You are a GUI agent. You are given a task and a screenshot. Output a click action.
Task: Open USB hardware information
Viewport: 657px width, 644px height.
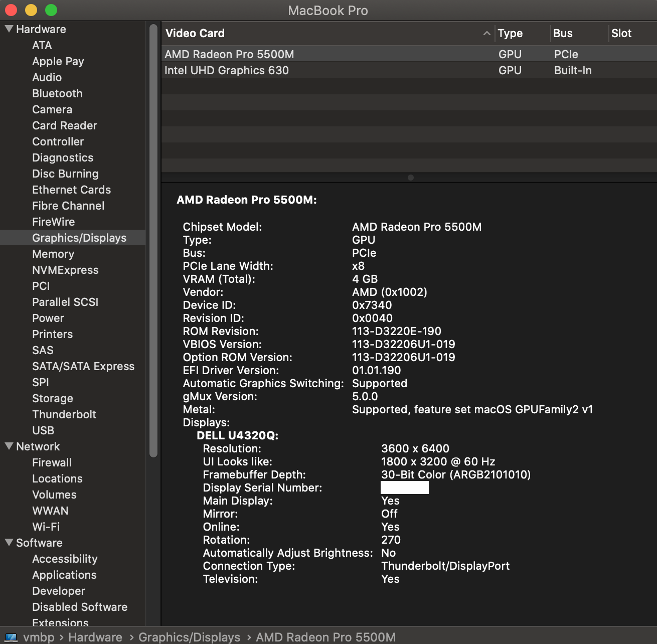click(43, 430)
